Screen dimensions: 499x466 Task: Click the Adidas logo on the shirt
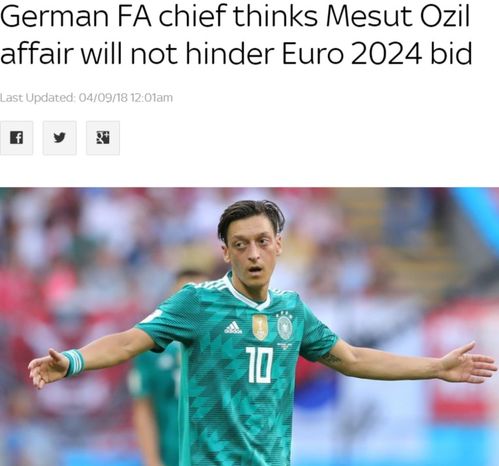point(233,327)
